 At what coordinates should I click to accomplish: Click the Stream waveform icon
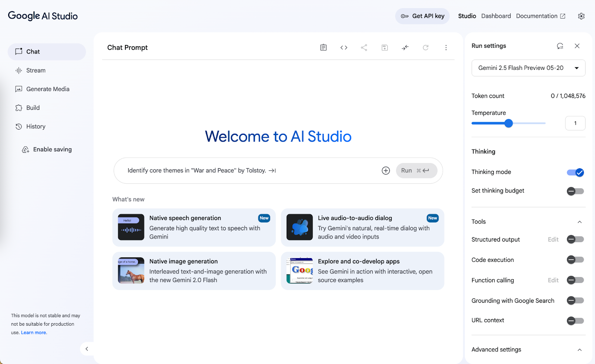19,71
